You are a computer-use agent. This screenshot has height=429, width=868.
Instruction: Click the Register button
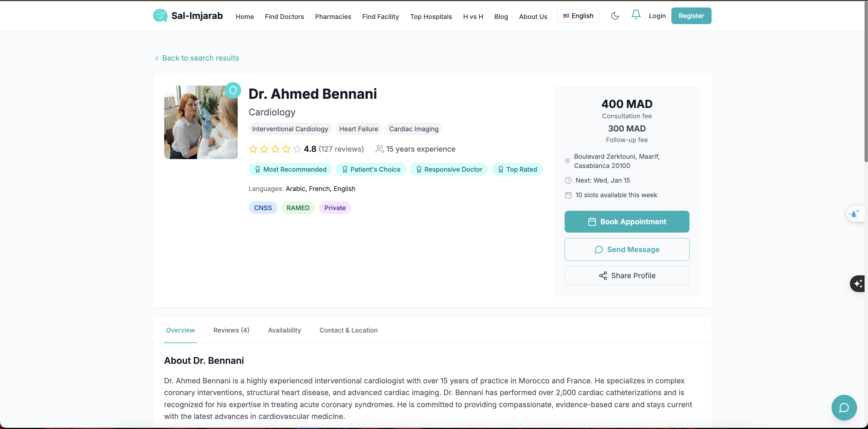click(691, 16)
